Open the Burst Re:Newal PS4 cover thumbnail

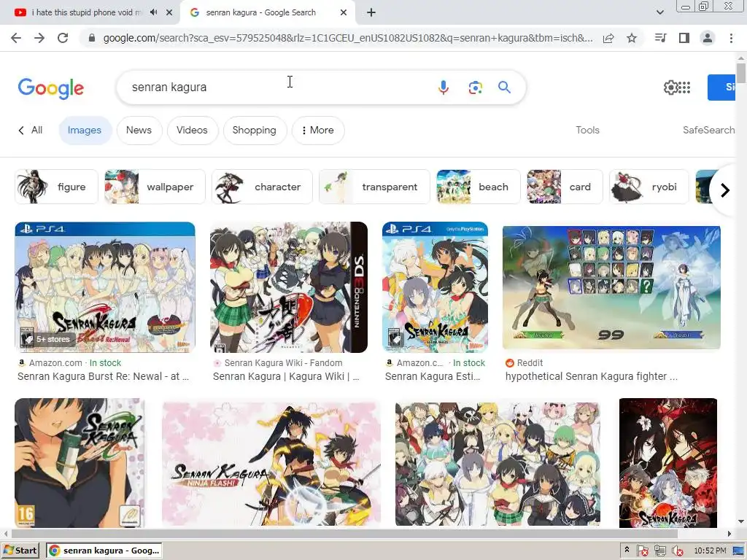(105, 287)
